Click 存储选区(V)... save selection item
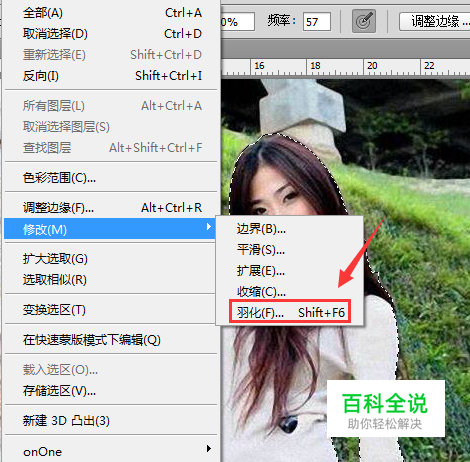The height and width of the screenshot is (462, 470). (110, 391)
